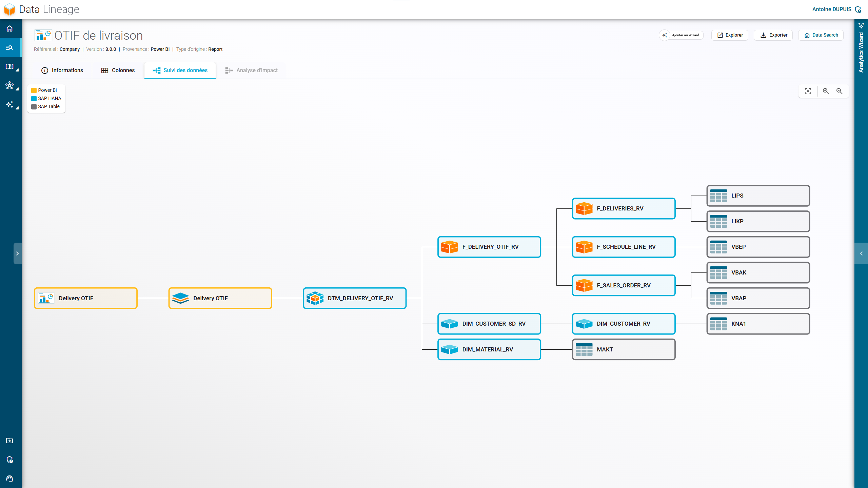868x488 pixels.
Task: Click the SAP HANA blue legend swatch
Action: [34, 99]
